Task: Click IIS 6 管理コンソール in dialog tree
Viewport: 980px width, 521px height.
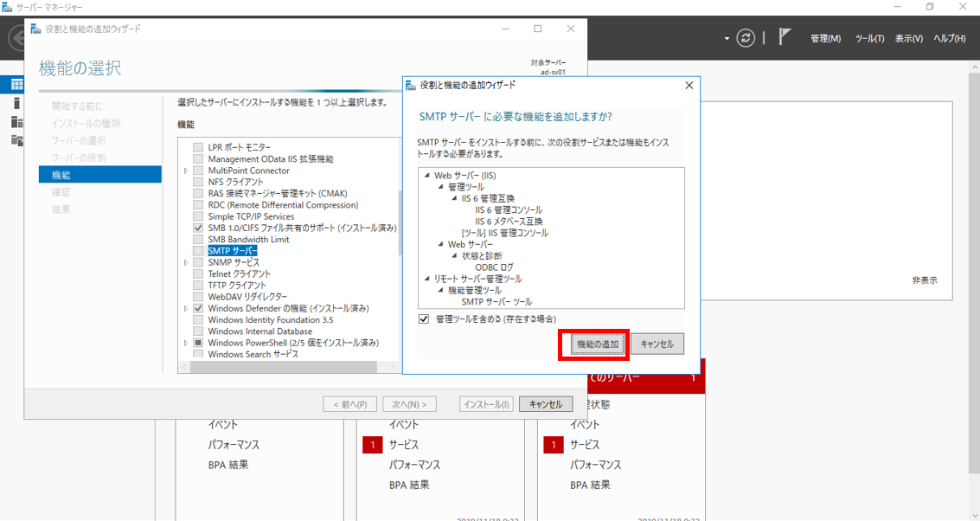Action: coord(508,210)
